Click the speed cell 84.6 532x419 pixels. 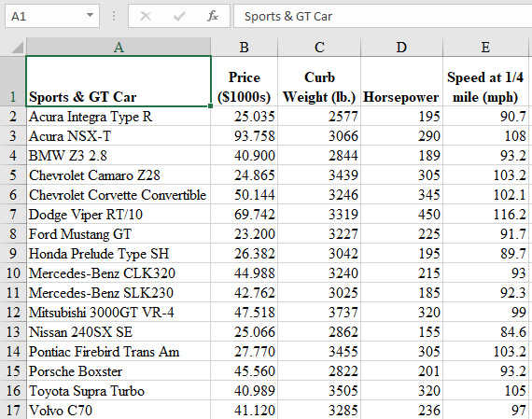[485, 332]
